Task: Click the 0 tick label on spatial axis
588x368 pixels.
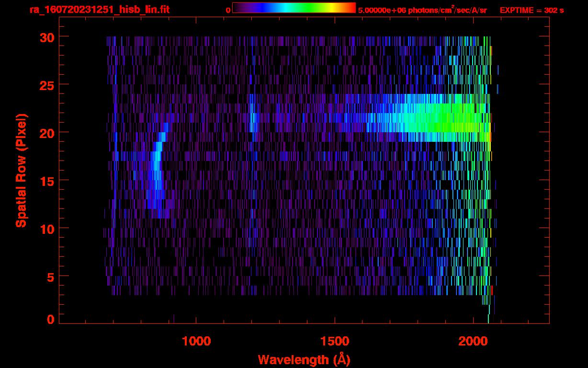Action: click(49, 320)
